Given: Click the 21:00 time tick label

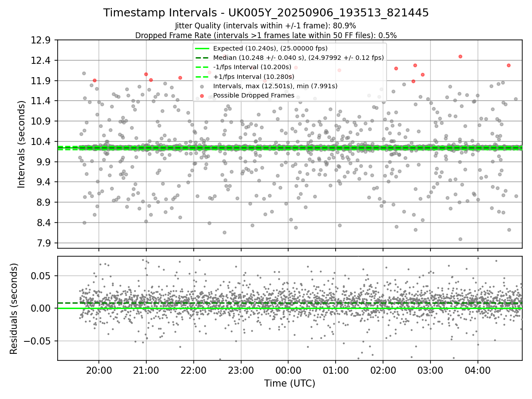Looking at the screenshot, I should point(146,370).
